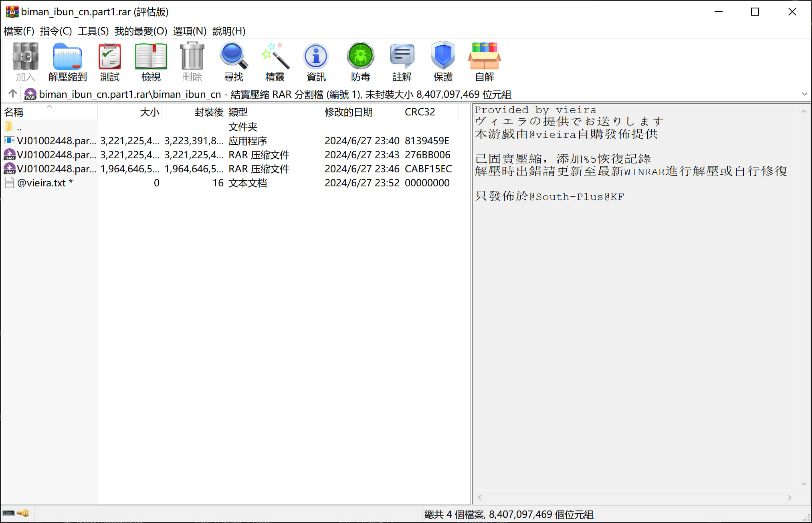
Task: Click the RAR icon in the address bar
Action: click(x=30, y=94)
